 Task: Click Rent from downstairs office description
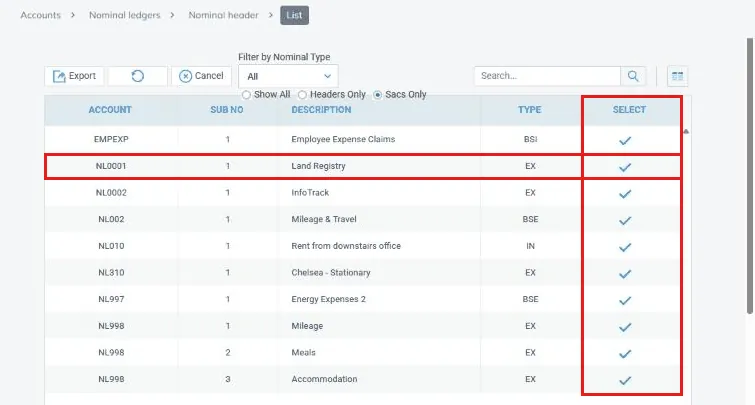point(346,246)
